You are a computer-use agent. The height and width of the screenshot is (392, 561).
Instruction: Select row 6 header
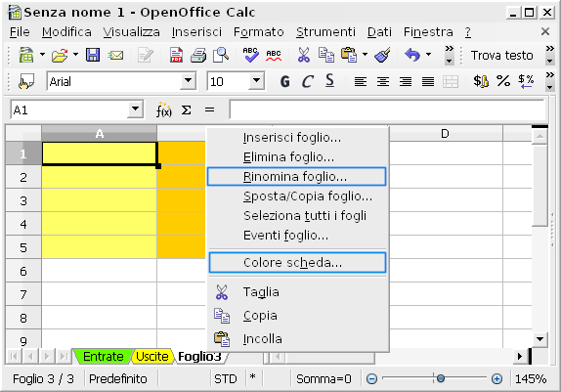coord(23,272)
